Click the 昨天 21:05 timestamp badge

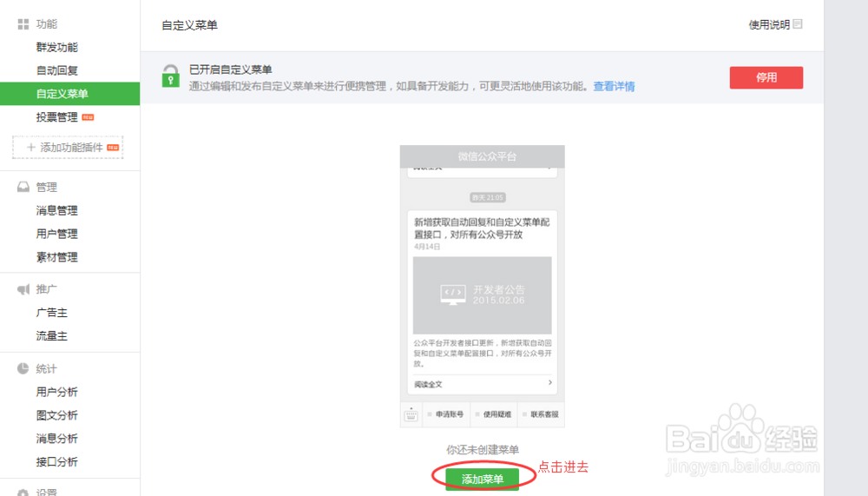pyautogui.click(x=487, y=197)
